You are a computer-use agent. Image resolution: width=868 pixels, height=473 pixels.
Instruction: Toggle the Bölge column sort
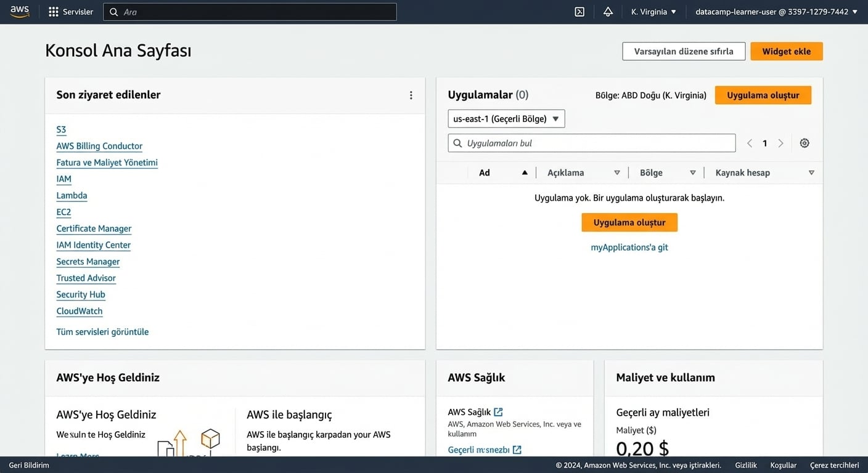(692, 172)
